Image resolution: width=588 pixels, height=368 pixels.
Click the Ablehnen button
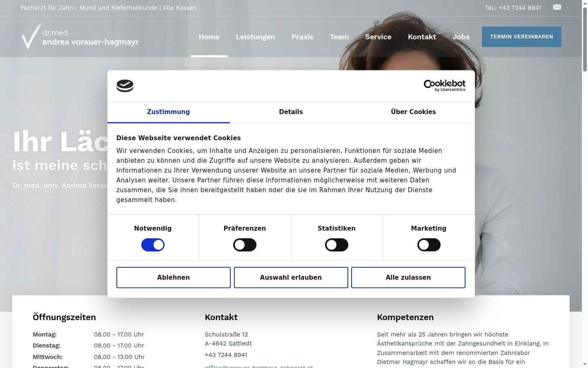174,278
